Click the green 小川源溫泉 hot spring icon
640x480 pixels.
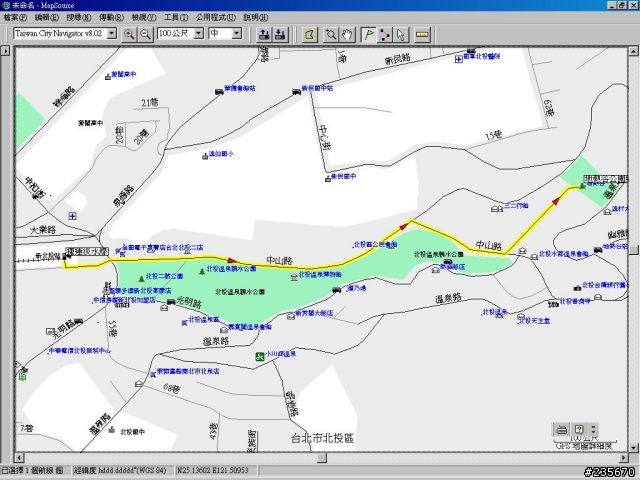click(259, 356)
